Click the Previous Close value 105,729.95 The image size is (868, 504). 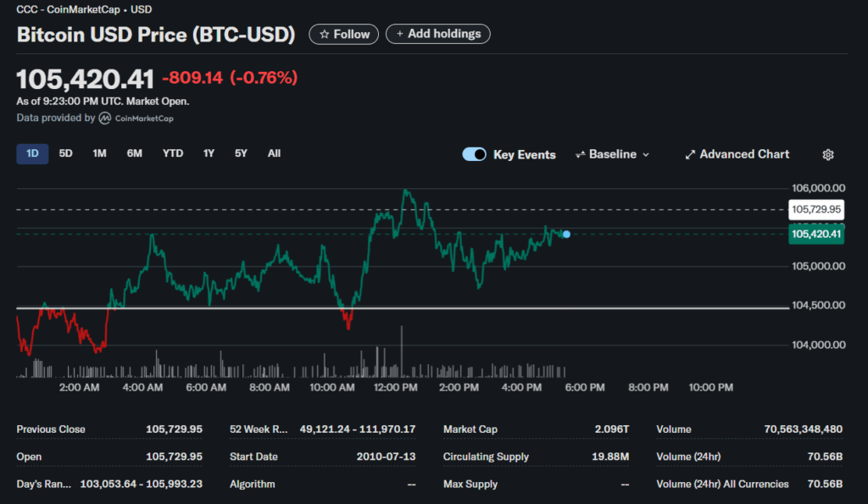[174, 429]
